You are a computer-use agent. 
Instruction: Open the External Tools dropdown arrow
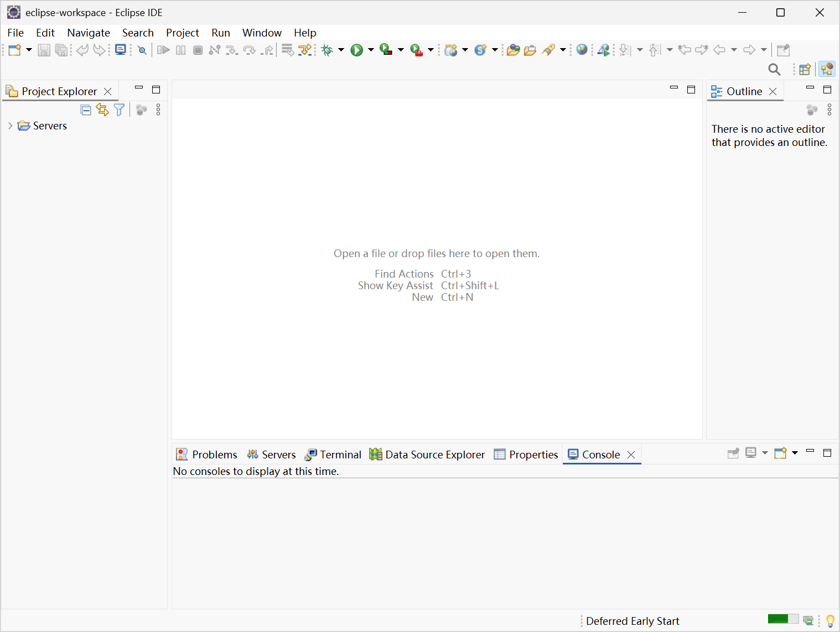[431, 50]
